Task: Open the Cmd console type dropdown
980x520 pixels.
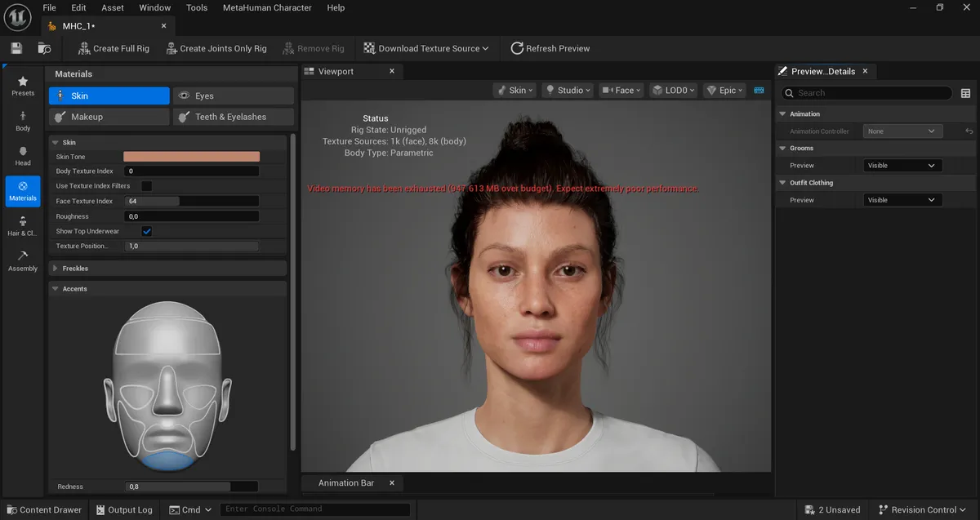Action: pos(189,509)
